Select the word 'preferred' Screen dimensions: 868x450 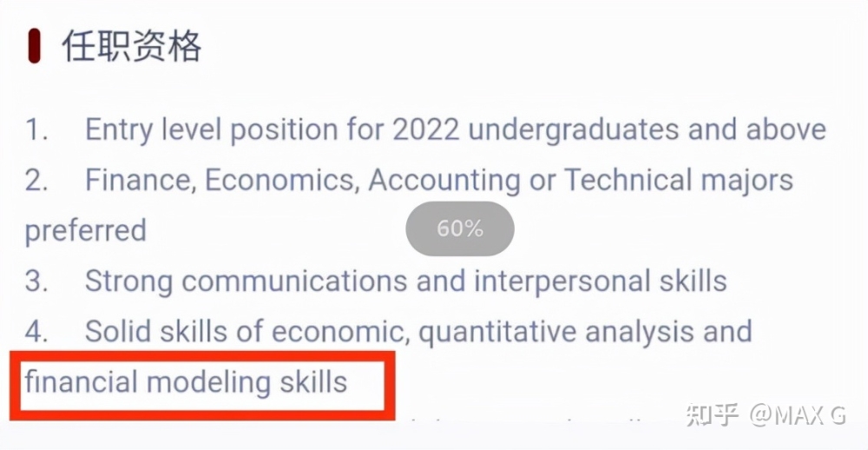(86, 230)
